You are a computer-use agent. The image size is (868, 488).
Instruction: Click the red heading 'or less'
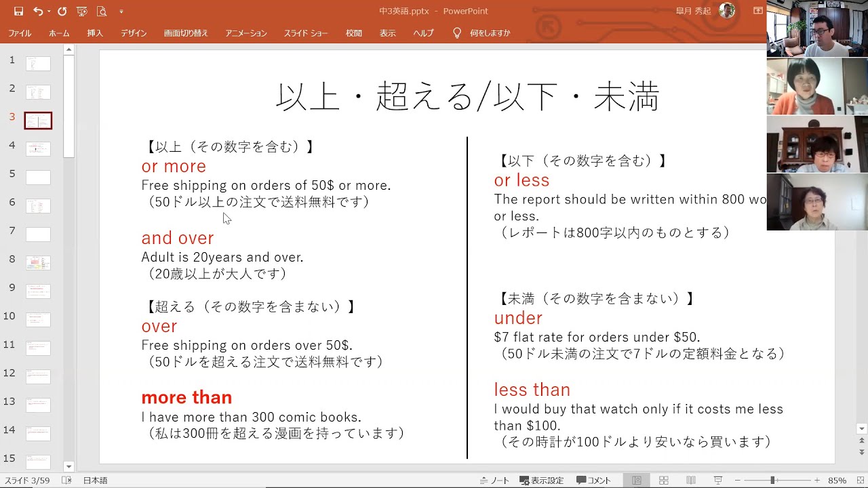coord(521,180)
